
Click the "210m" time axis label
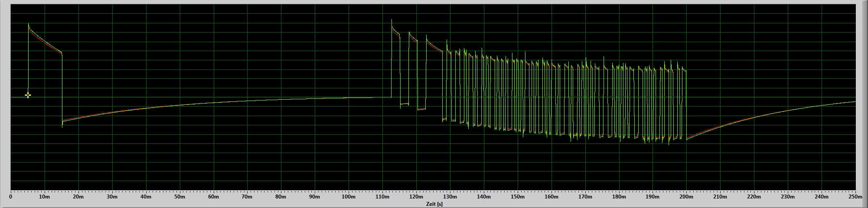click(x=721, y=197)
